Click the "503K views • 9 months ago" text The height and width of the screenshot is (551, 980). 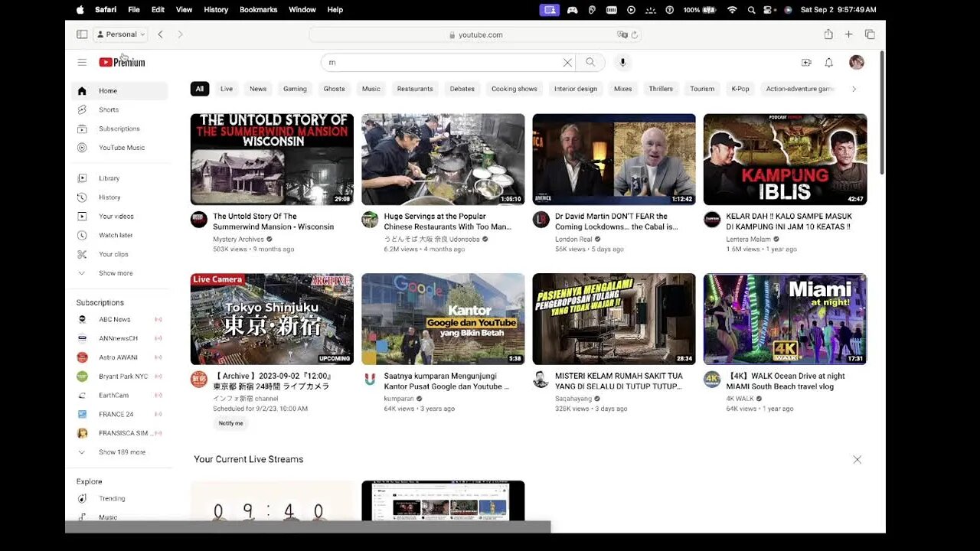click(253, 249)
